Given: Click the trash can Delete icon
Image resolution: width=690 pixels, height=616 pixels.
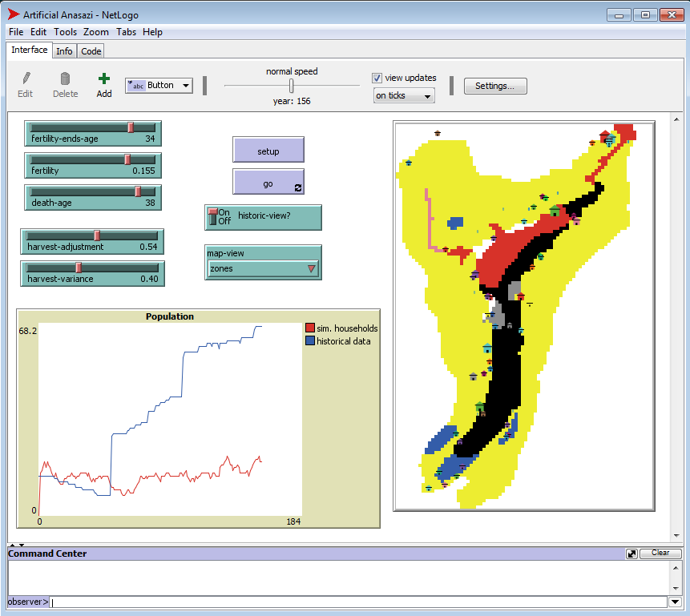Looking at the screenshot, I should click(x=65, y=79).
